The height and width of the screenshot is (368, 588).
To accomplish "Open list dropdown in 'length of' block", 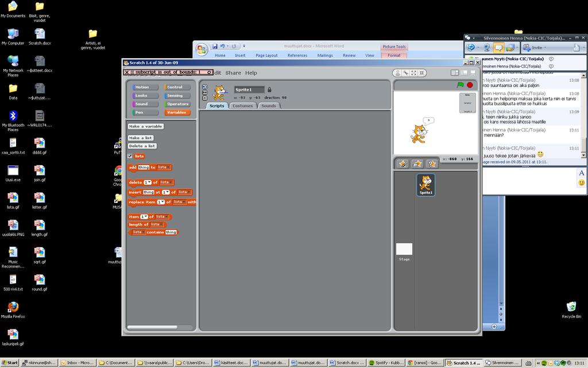I will [157, 225].
